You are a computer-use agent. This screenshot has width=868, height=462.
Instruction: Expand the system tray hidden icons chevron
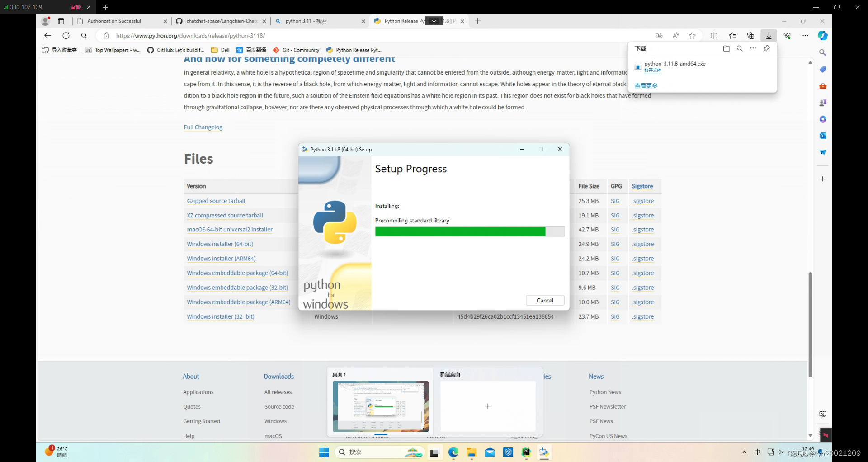pyautogui.click(x=744, y=452)
